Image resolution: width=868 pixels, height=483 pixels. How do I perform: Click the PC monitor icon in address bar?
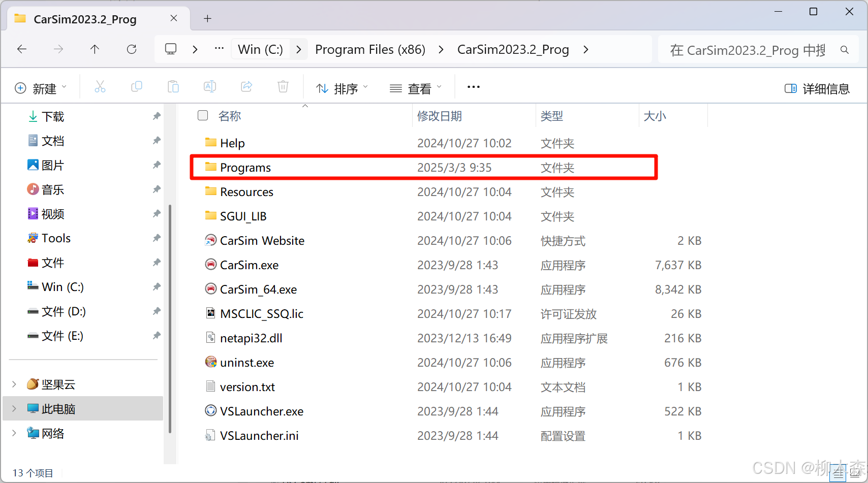(171, 49)
